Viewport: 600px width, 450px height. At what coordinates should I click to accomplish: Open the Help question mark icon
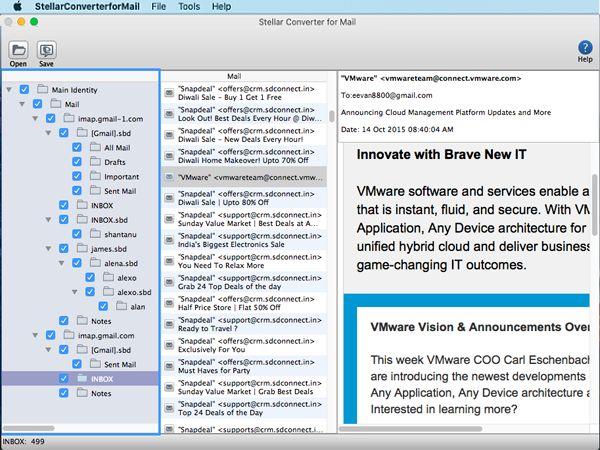coord(585,47)
